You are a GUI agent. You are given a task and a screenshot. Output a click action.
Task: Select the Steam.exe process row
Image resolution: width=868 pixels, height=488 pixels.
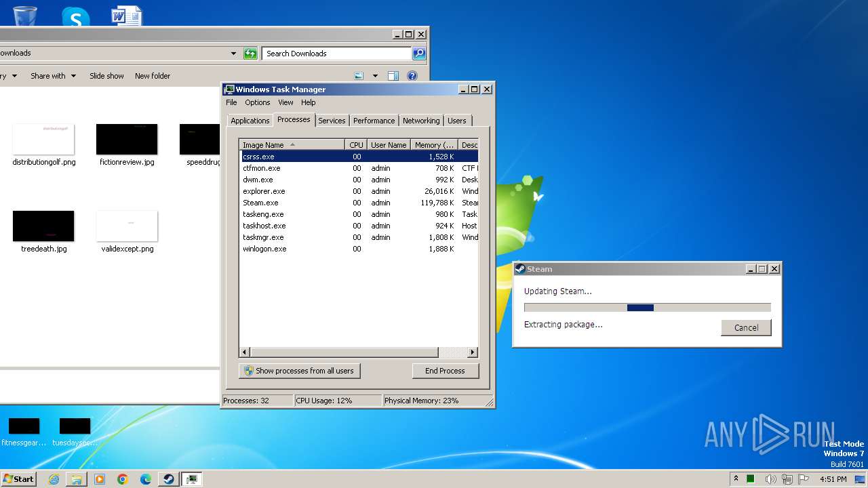(359, 203)
